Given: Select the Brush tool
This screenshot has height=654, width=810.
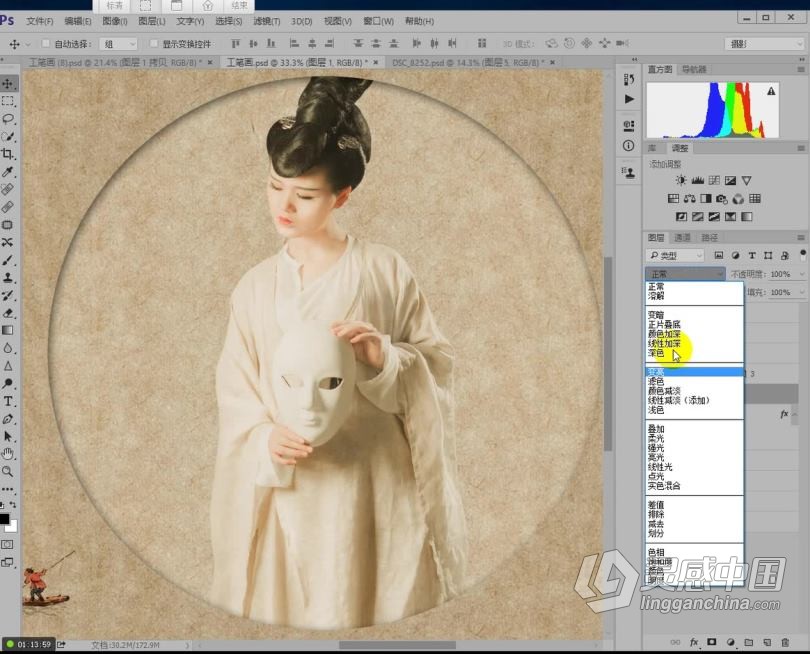Looking at the screenshot, I should click(8, 260).
